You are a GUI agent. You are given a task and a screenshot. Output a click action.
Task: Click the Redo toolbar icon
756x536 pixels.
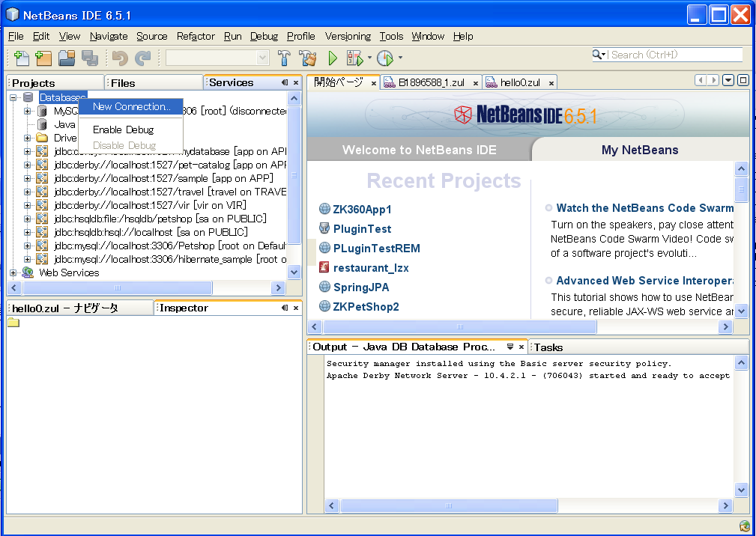pos(142,58)
